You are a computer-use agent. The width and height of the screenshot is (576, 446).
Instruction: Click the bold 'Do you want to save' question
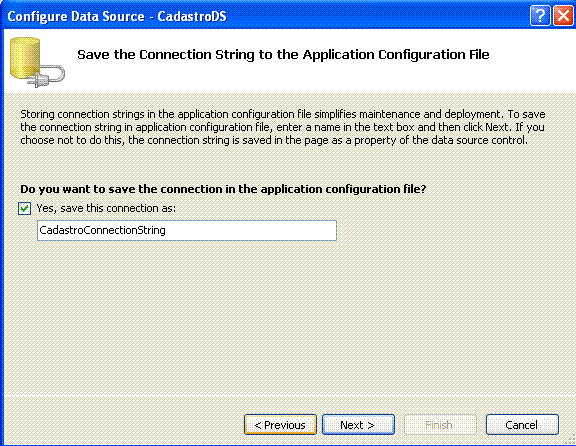223,189
